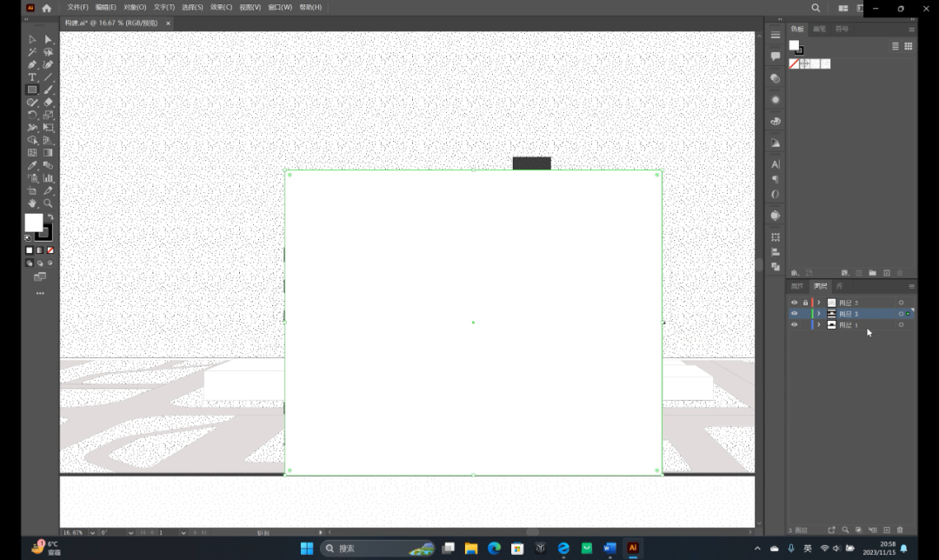The height and width of the screenshot is (560, 939).
Task: Switch to the 画笔 tab
Action: pyautogui.click(x=819, y=29)
